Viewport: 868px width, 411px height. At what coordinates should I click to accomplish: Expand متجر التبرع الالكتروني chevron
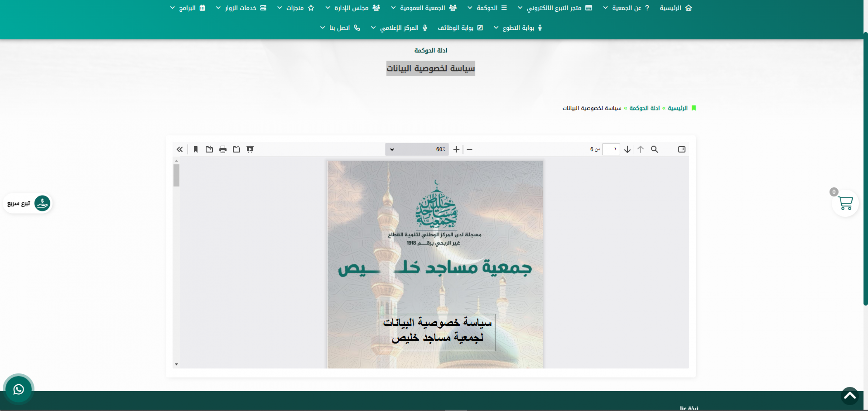pos(520,8)
